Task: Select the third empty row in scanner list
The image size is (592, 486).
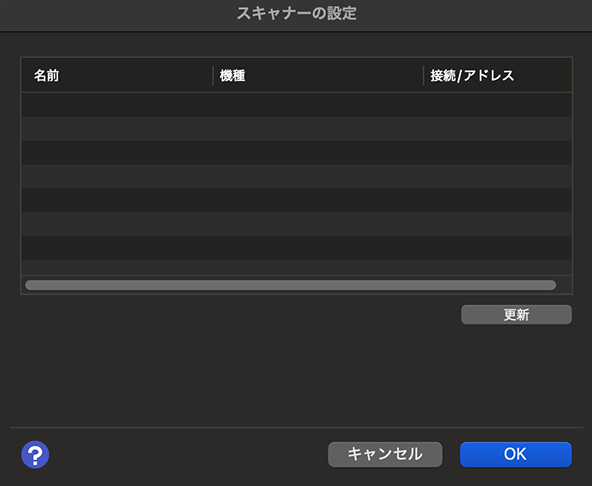Action: 296,153
